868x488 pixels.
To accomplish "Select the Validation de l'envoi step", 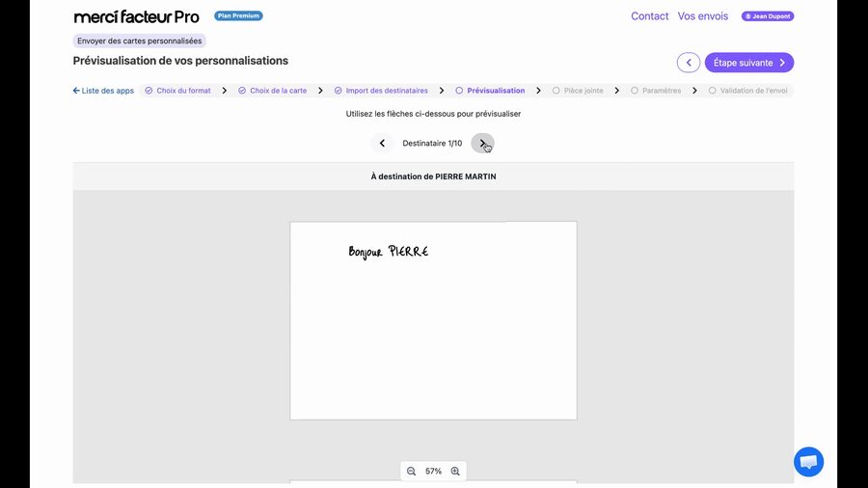I will coord(747,91).
